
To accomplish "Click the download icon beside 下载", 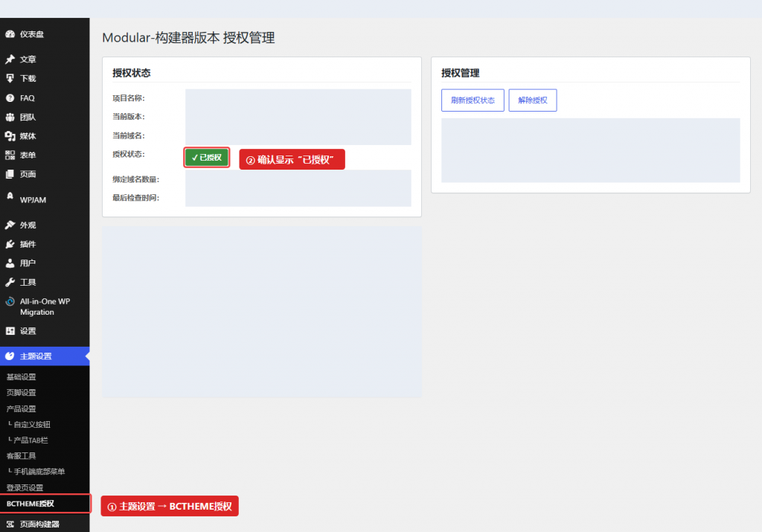I will pyautogui.click(x=10, y=78).
